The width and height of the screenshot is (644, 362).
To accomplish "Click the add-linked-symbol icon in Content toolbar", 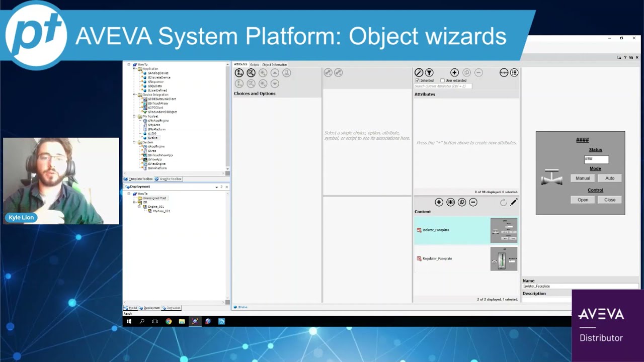I will pyautogui.click(x=450, y=202).
